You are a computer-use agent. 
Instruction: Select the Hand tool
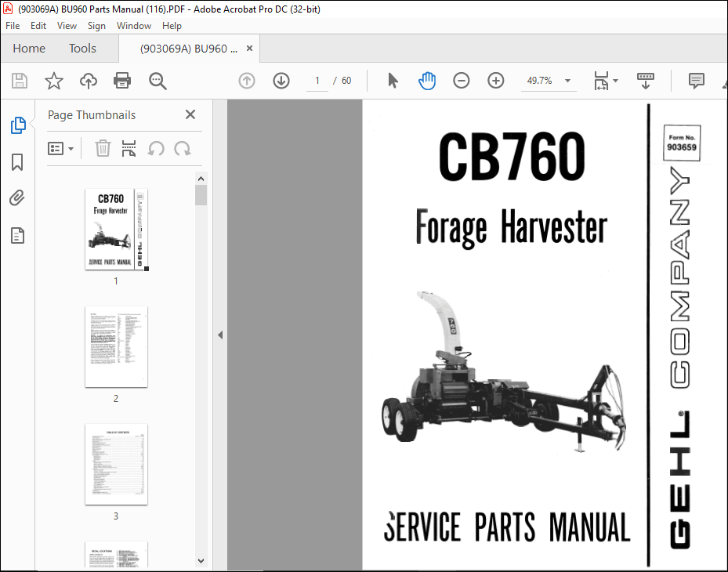(x=427, y=81)
